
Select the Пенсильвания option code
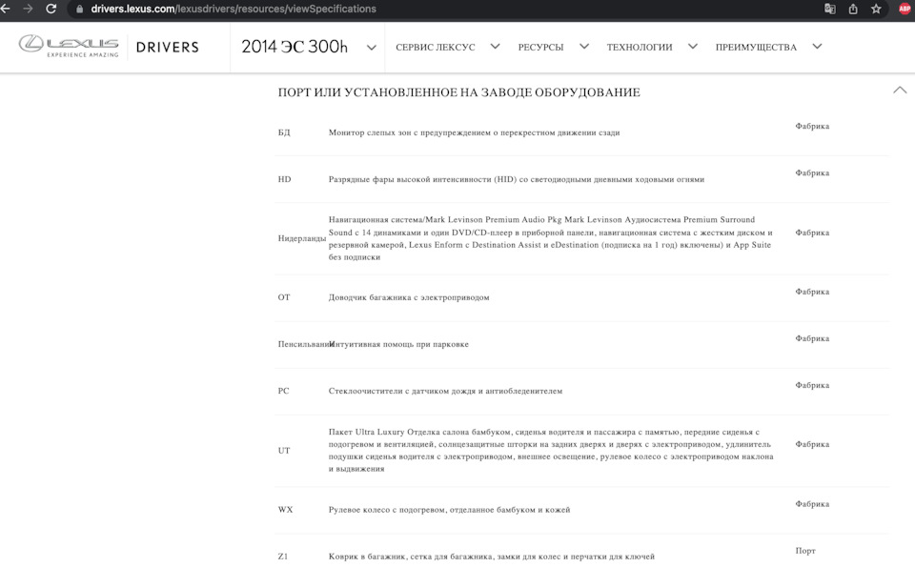click(x=303, y=344)
